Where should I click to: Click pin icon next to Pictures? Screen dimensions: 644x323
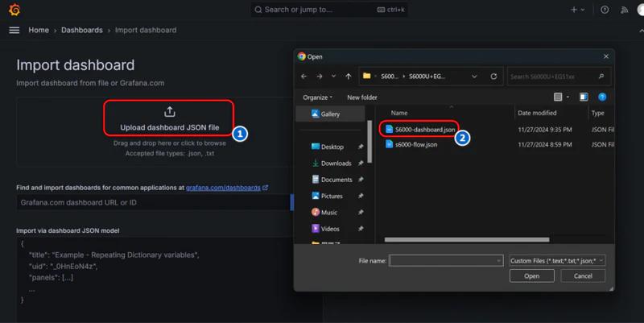[x=361, y=196]
